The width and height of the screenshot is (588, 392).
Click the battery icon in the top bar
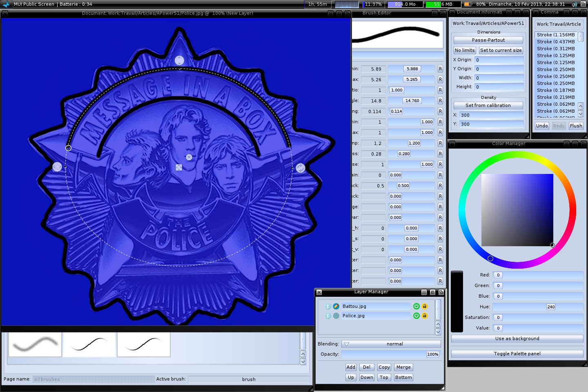[x=468, y=4]
